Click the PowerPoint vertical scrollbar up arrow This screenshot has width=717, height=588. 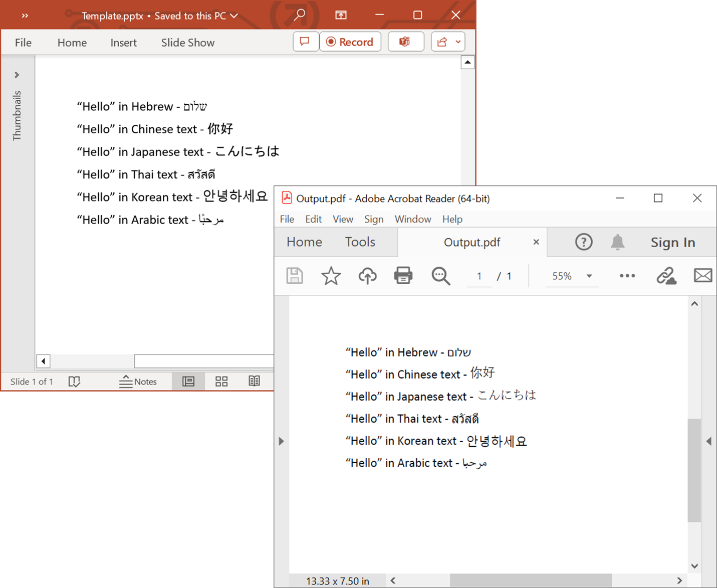[x=467, y=62]
